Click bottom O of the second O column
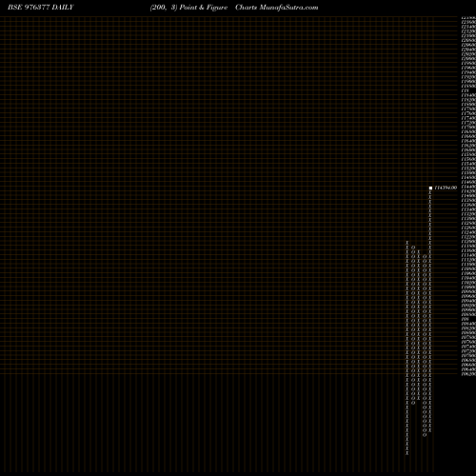 coord(425,435)
